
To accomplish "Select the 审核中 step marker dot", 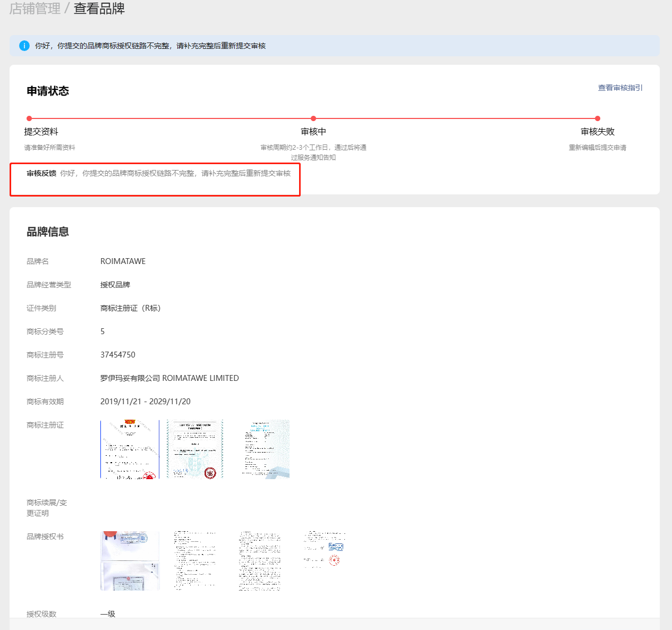I will pos(313,118).
